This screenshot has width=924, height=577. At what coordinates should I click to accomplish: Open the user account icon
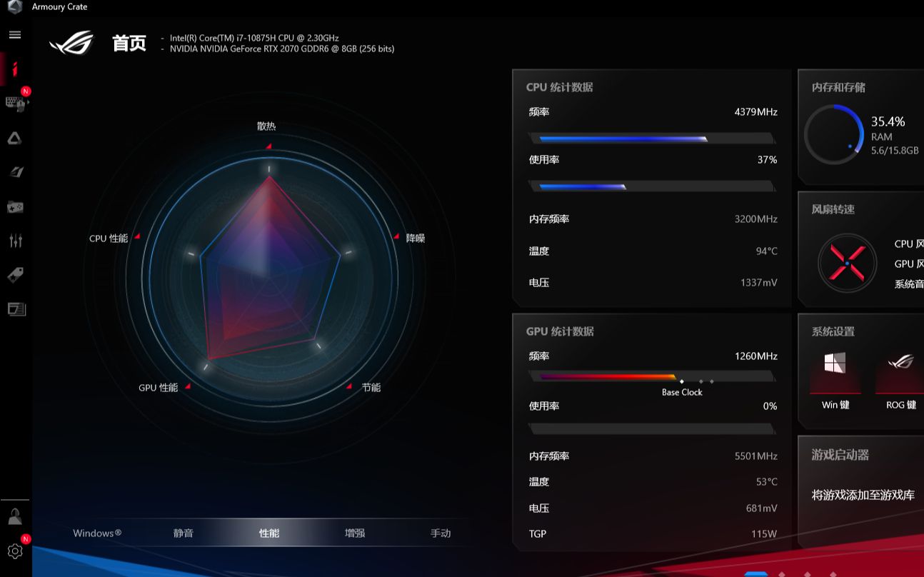15,516
